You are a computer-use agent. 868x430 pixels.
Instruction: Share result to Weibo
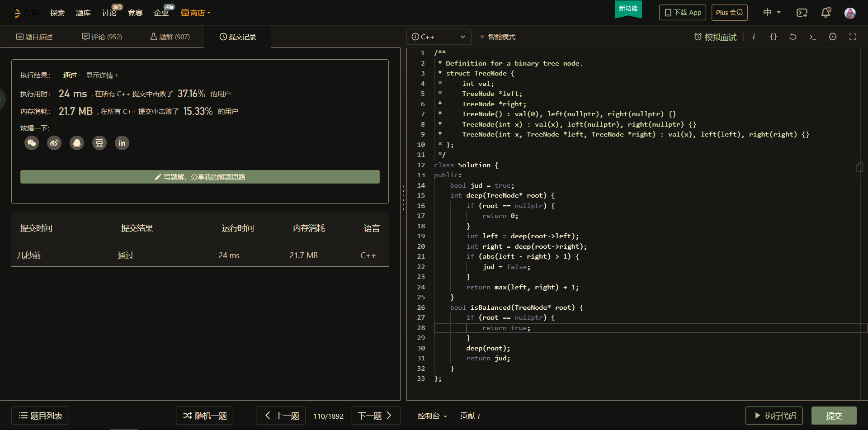click(54, 143)
